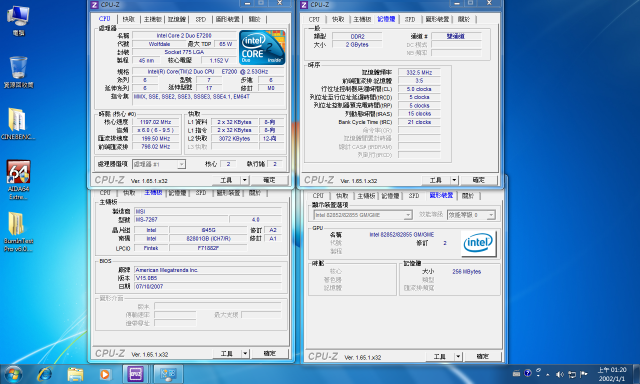The image size is (640, 384).
Task: Switch to About (關於) tab in CPU window
Action: click(x=254, y=19)
